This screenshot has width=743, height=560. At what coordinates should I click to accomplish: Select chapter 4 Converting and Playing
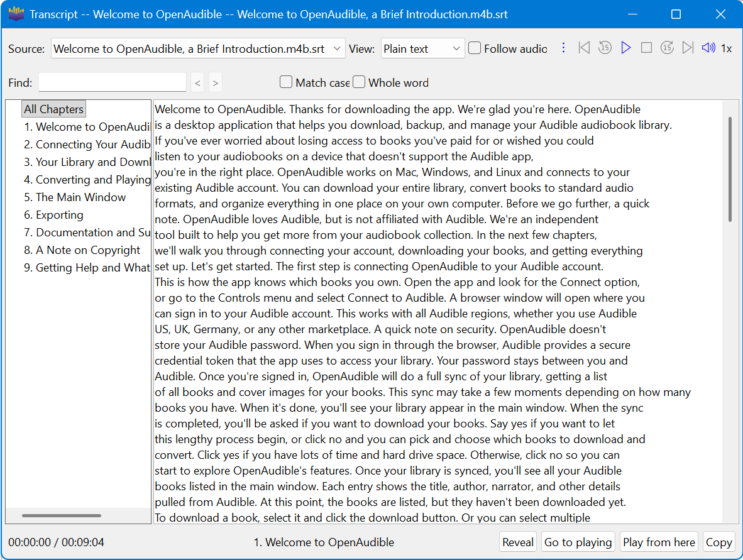coord(87,180)
